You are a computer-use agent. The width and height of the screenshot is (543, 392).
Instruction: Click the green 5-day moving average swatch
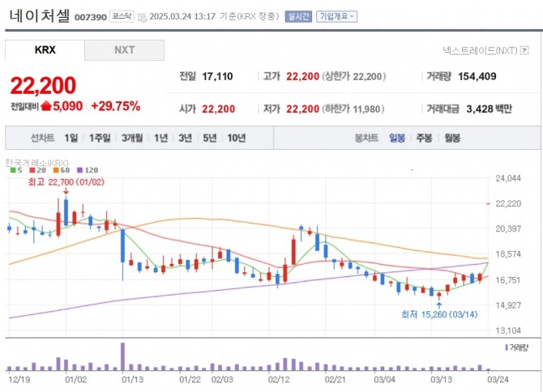pyautogui.click(x=13, y=170)
